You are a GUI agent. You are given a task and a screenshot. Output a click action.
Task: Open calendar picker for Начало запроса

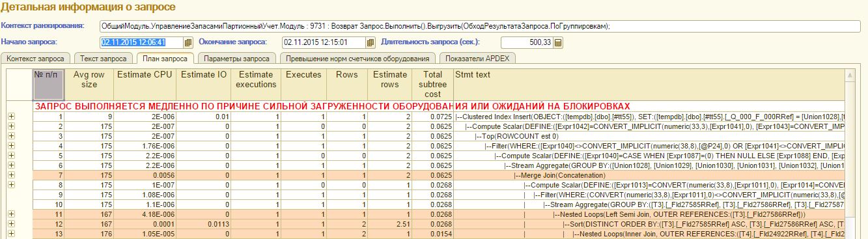[188, 42]
